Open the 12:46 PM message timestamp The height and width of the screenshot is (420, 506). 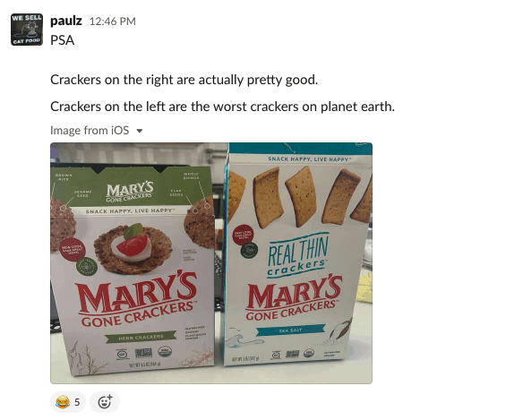[x=112, y=21]
